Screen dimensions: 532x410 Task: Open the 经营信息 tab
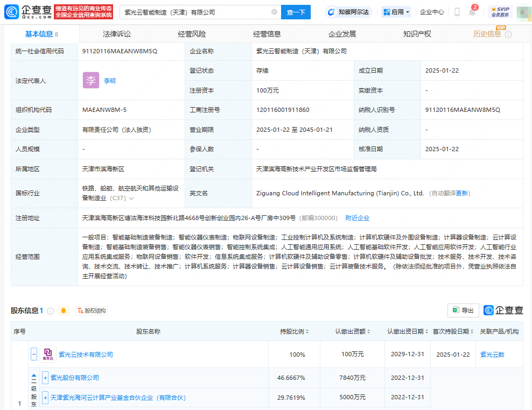tap(267, 34)
